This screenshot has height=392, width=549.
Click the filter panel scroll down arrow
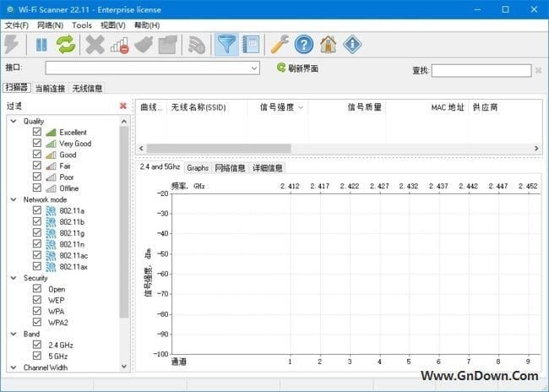124,367
